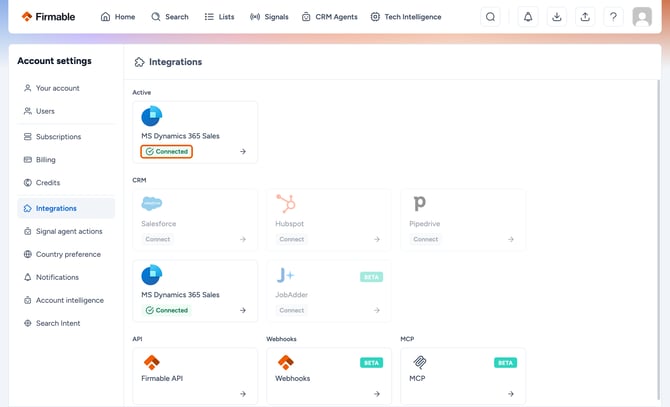Viewport: 670px width, 407px height.
Task: Click the Pipedrive card title
Action: pyautogui.click(x=424, y=224)
